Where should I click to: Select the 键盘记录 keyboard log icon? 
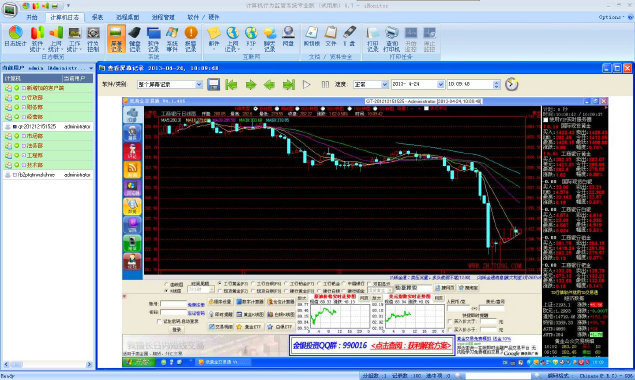tap(134, 39)
